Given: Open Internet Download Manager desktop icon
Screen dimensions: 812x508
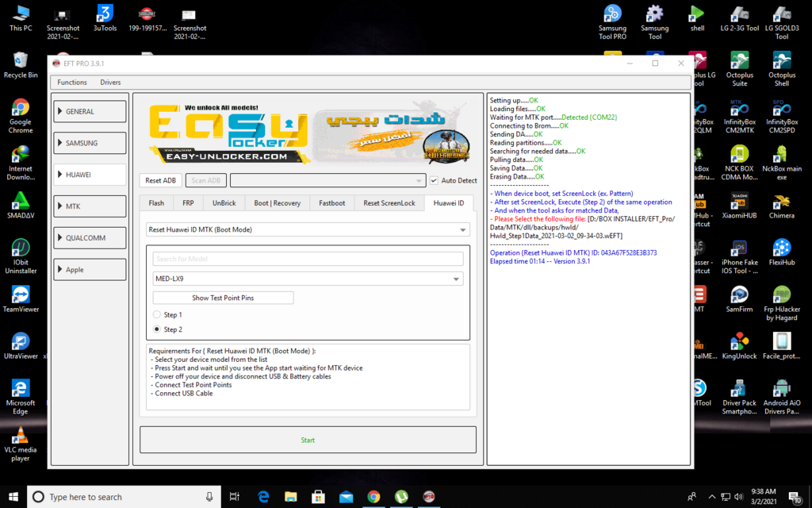Looking at the screenshot, I should coord(21,163).
